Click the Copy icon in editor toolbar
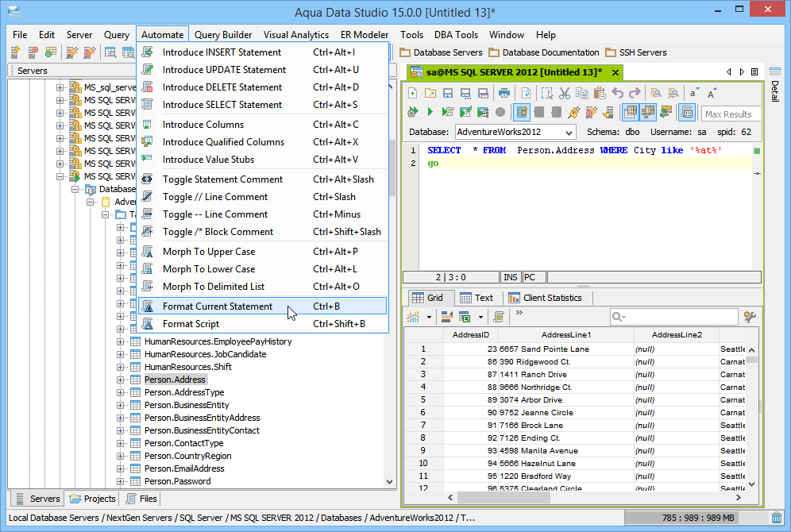The image size is (791, 532). click(581, 93)
